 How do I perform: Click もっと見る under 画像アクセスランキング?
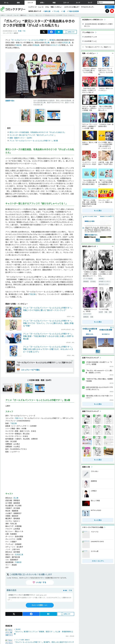point(98,459)
